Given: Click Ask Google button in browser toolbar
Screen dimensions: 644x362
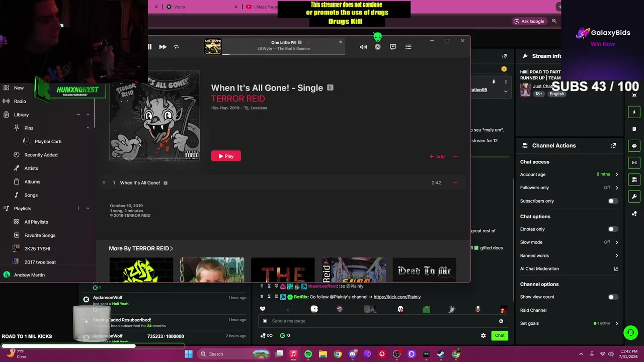Looking at the screenshot, I should pos(529,21).
